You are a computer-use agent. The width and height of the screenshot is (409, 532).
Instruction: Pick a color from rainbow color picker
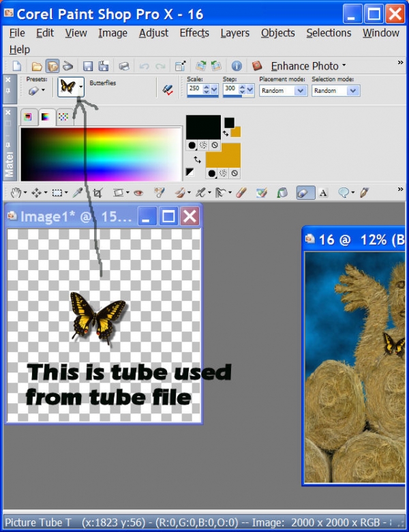pyautogui.click(x=101, y=154)
